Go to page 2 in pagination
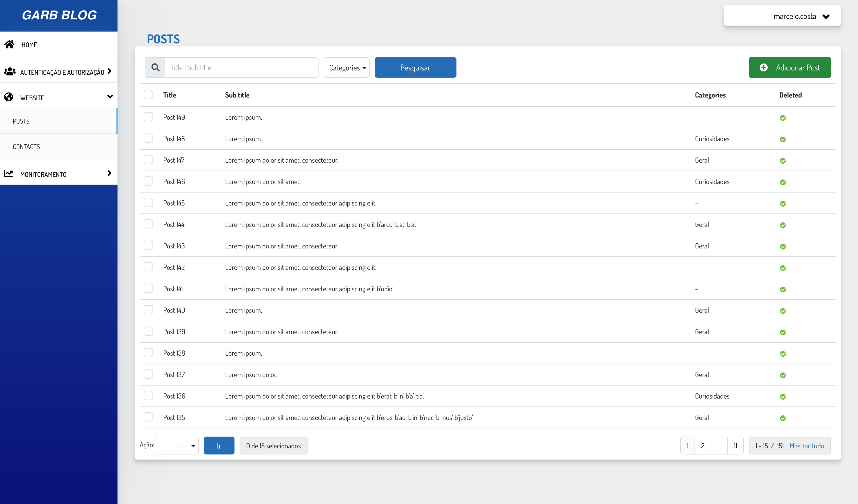This screenshot has height=504, width=858. pyautogui.click(x=703, y=446)
